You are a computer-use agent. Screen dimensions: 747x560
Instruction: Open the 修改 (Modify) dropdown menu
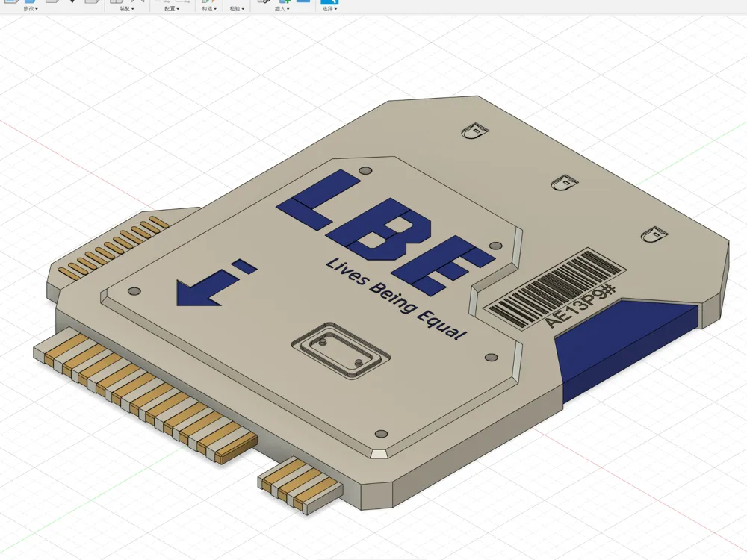tap(31, 8)
